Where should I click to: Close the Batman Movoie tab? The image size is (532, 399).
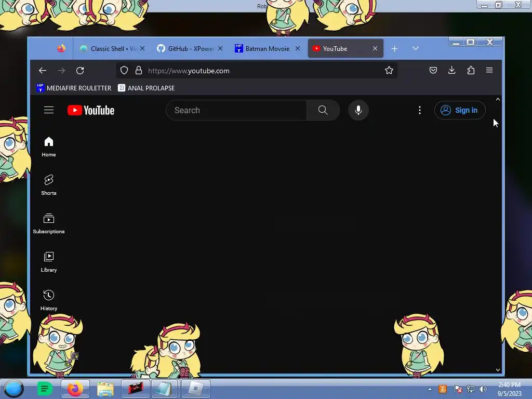click(x=298, y=48)
